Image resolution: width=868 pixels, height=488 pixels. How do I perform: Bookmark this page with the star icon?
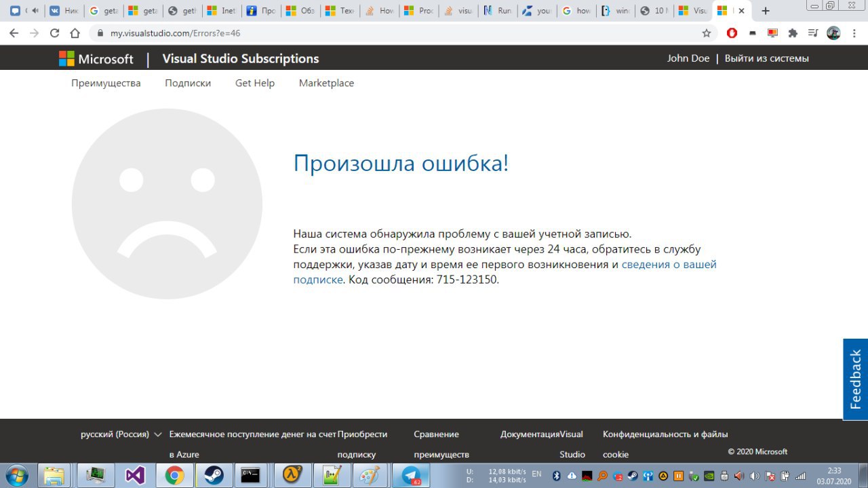tap(707, 33)
